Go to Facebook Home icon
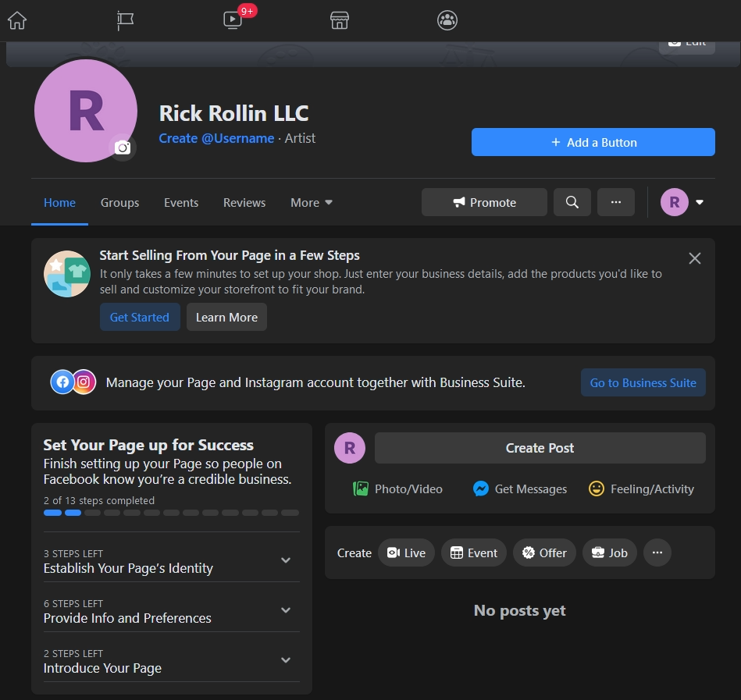Image resolution: width=741 pixels, height=700 pixels. click(x=17, y=20)
